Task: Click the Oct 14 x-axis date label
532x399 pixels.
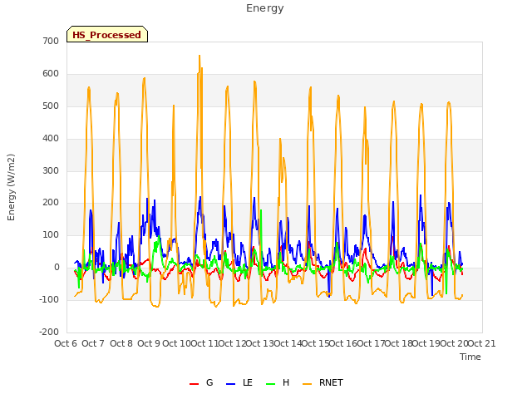Action: click(288, 343)
